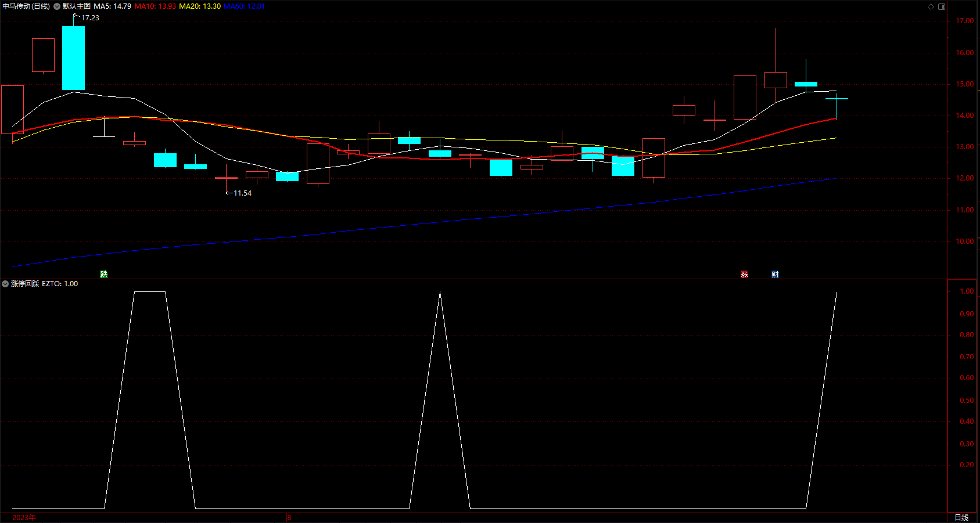Click the 中马传动(日线) stock title
Screen dimensions: 980x523
coord(26,6)
